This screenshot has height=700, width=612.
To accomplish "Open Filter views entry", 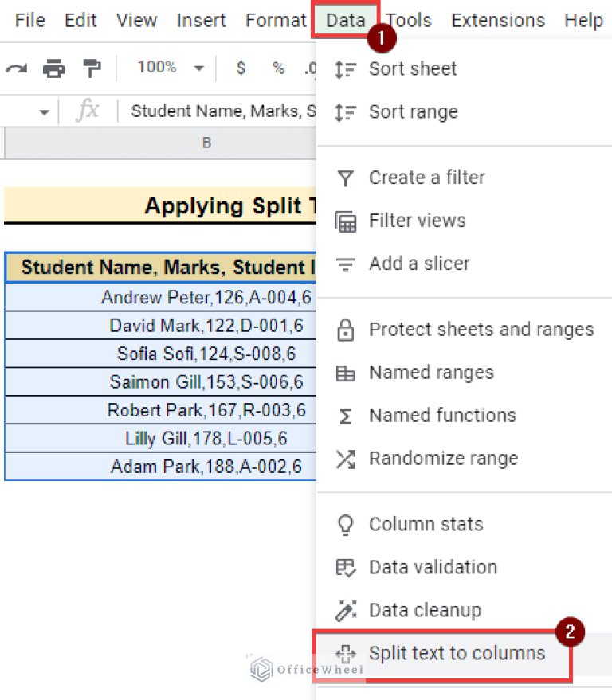I will click(417, 221).
